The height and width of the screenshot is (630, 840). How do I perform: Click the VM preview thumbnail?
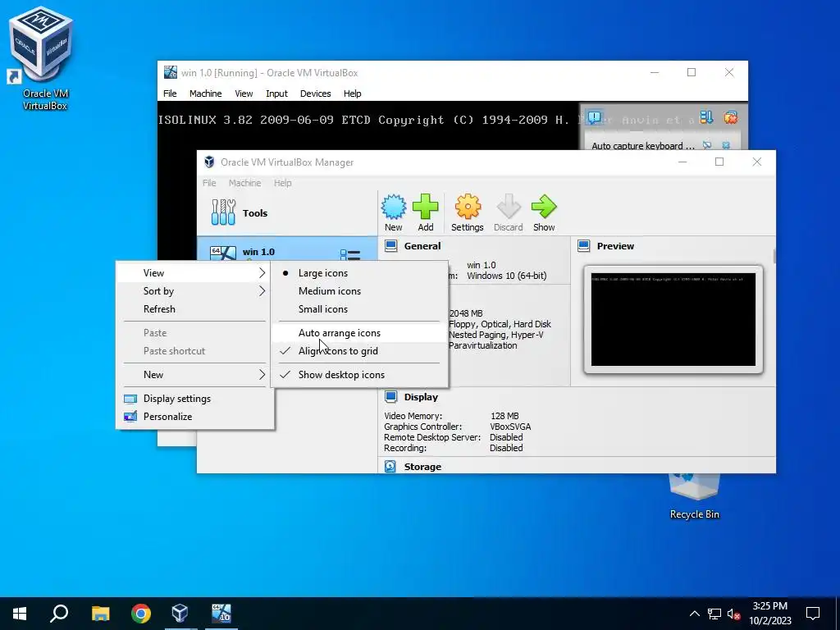(673, 319)
